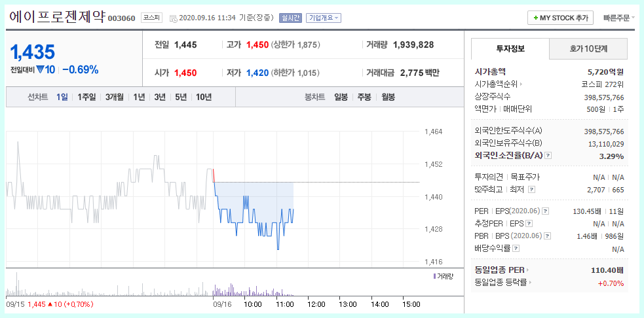The width and height of the screenshot is (644, 318).
Task: Click the 에이프로젠제약 stock name heading
Action: [57, 17]
